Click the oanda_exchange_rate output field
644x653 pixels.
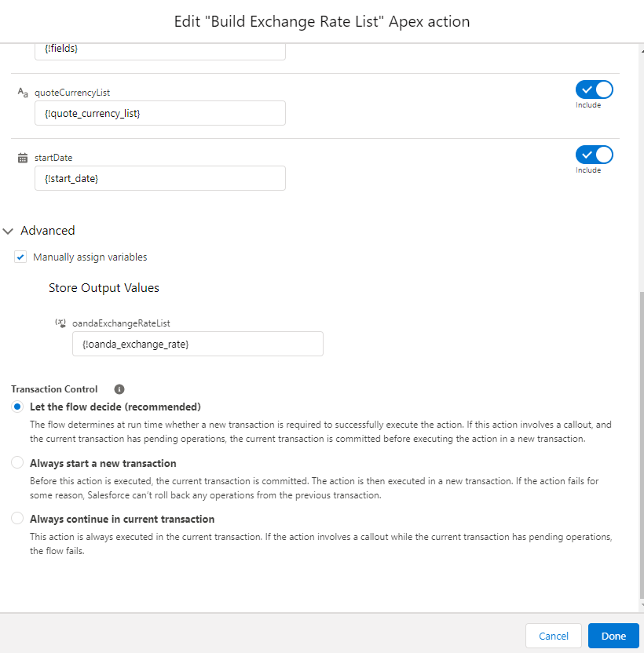click(x=197, y=344)
